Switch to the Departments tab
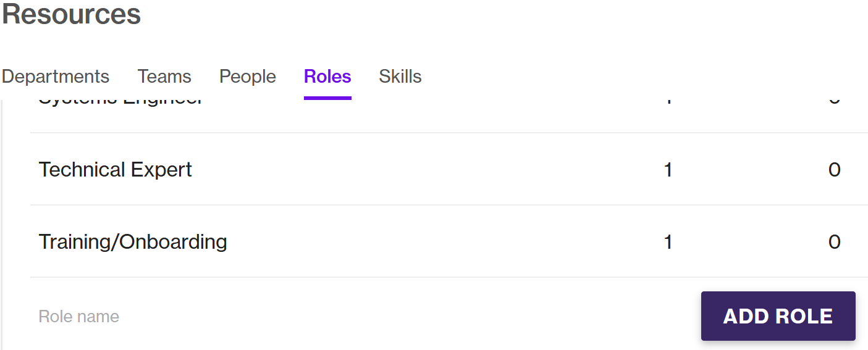This screenshot has height=350, width=868. pyautogui.click(x=56, y=77)
